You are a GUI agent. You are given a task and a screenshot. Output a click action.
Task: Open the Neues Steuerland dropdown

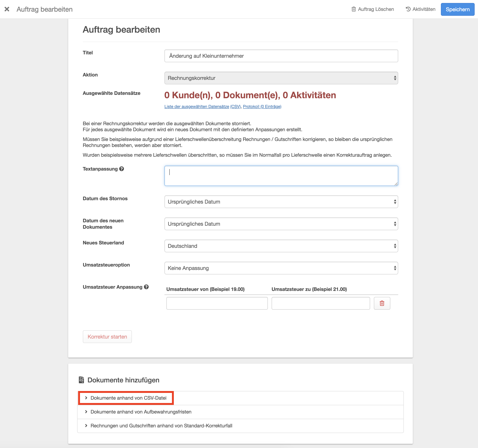[x=281, y=246]
